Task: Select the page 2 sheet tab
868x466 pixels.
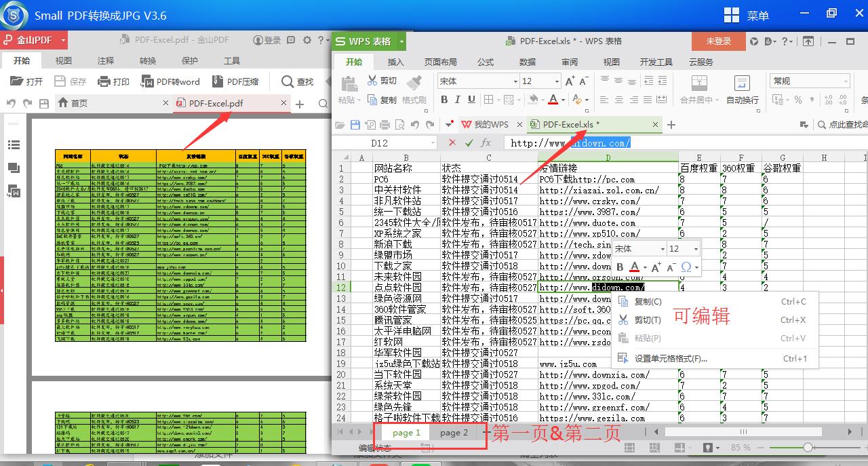Action: pos(454,433)
